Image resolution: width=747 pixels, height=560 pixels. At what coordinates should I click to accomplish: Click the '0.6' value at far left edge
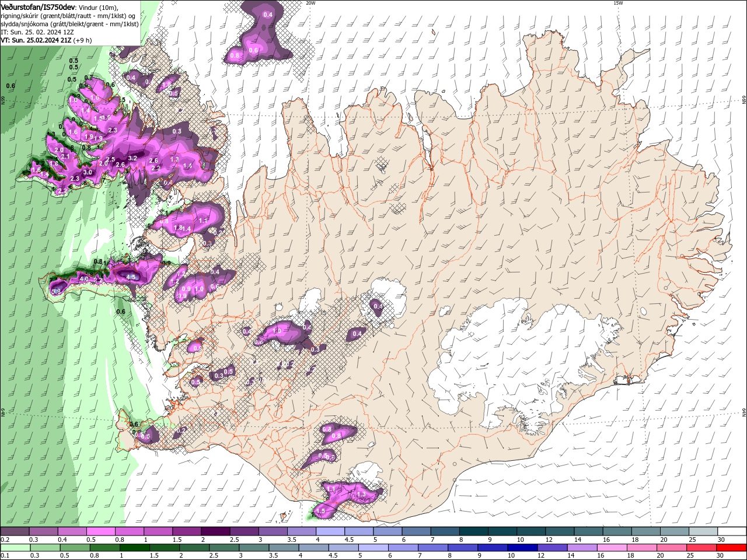11,86
